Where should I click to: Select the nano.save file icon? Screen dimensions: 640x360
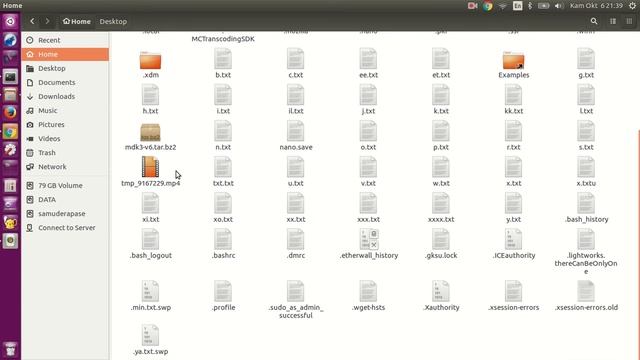(296, 131)
